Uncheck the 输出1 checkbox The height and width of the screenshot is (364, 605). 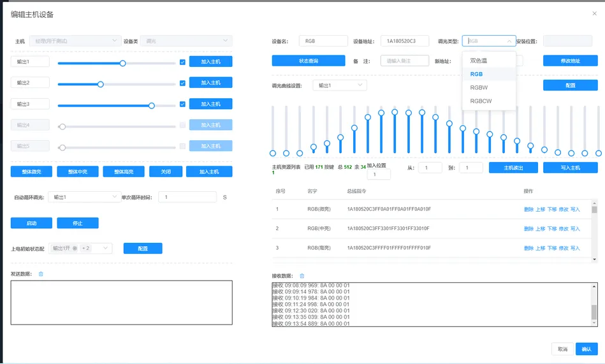(182, 62)
